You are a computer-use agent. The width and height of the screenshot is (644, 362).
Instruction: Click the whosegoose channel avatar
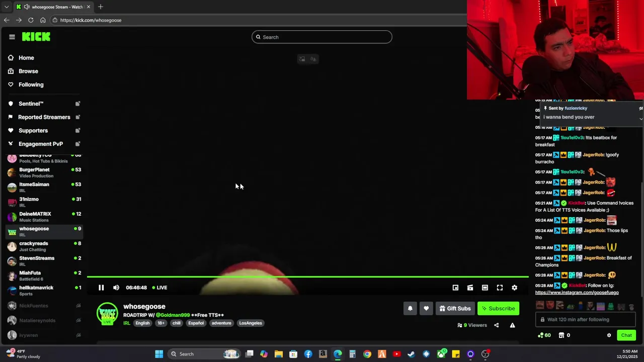coord(107,314)
